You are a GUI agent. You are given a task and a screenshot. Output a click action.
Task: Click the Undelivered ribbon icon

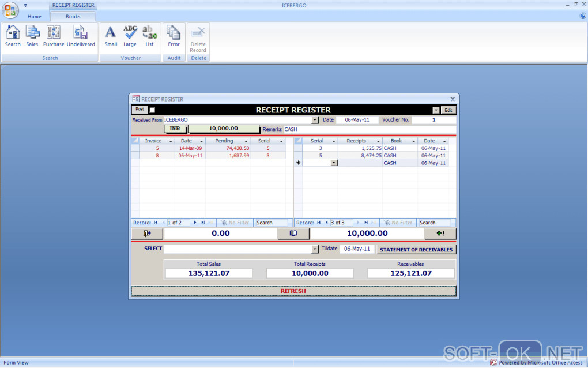pos(81,36)
